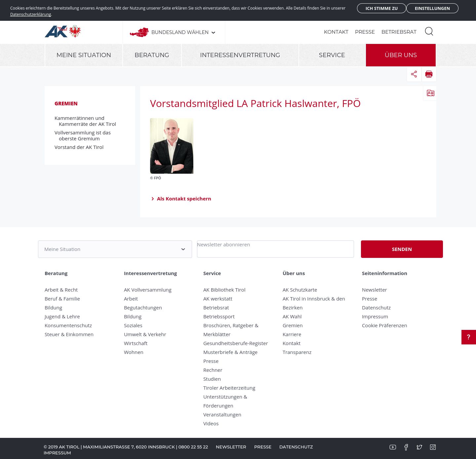
Task: Open AK Schutzkarte footer link
Action: click(x=300, y=290)
